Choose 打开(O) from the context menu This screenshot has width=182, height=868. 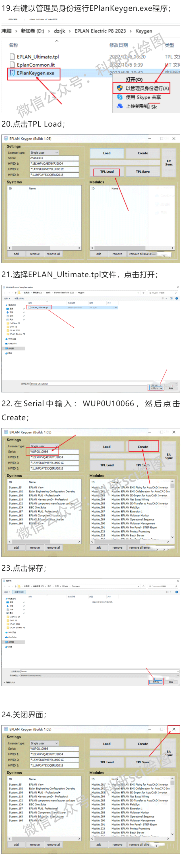(134, 80)
